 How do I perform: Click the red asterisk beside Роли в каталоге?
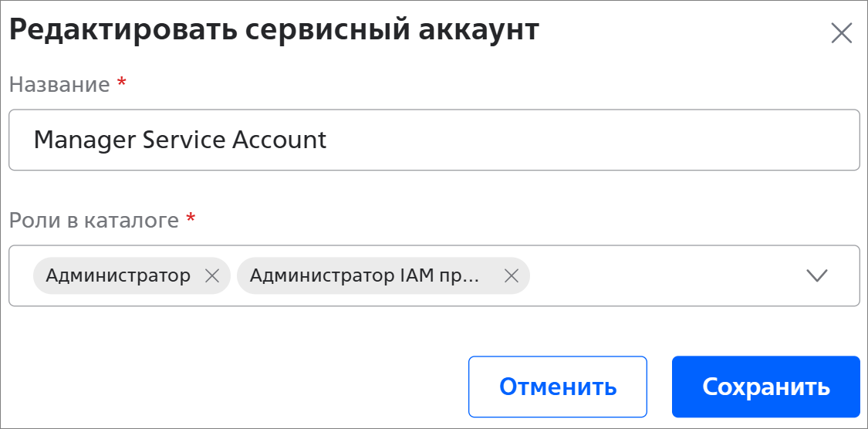[191, 219]
